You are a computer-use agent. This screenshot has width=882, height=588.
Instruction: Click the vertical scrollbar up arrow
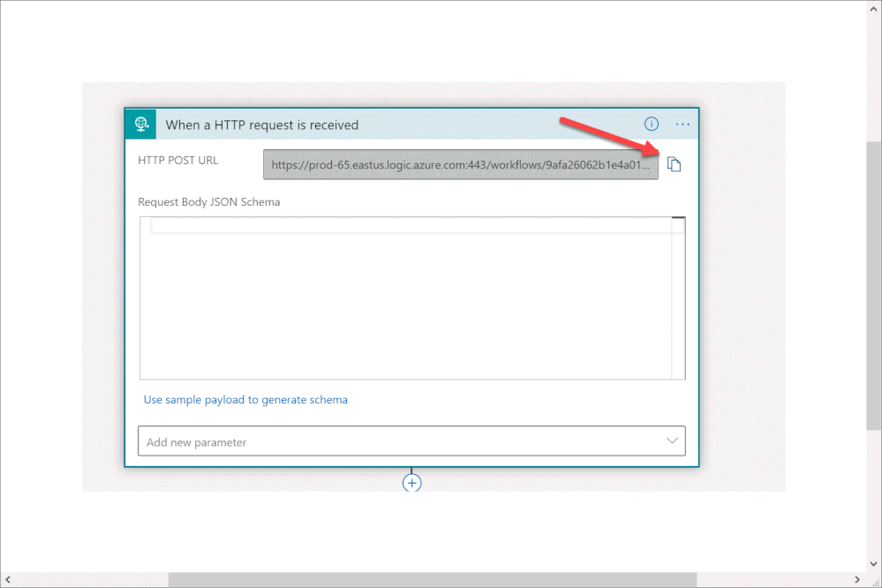[873, 8]
